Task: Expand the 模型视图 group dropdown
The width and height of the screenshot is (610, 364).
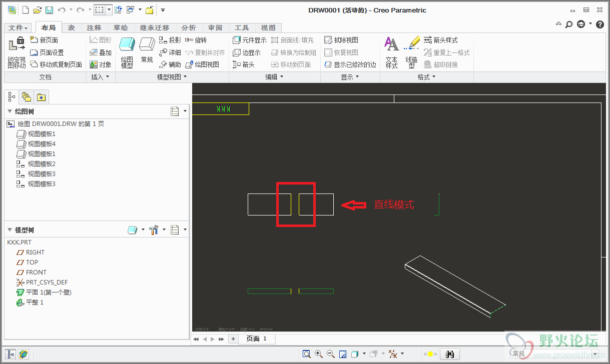Action: click(172, 77)
